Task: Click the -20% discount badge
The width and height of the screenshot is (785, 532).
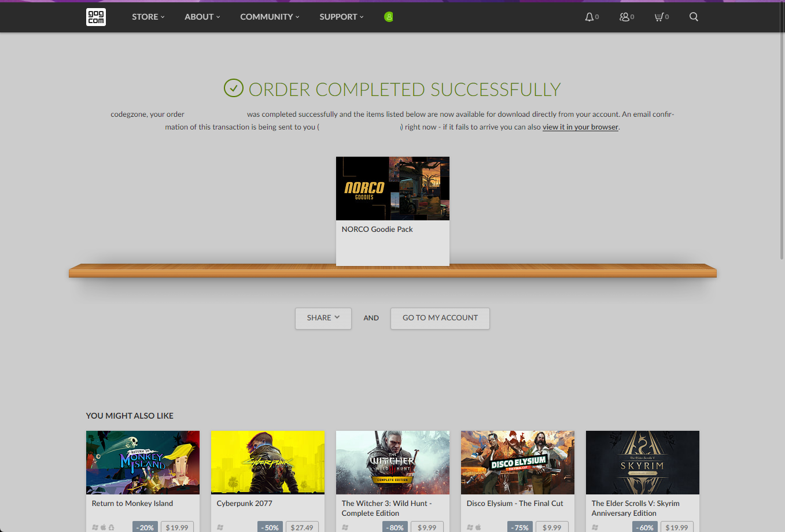Action: coord(145,527)
